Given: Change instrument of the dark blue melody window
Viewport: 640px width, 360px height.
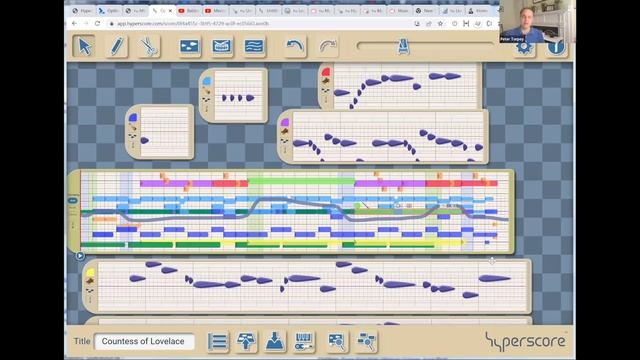Looking at the screenshot, I should [x=133, y=127].
